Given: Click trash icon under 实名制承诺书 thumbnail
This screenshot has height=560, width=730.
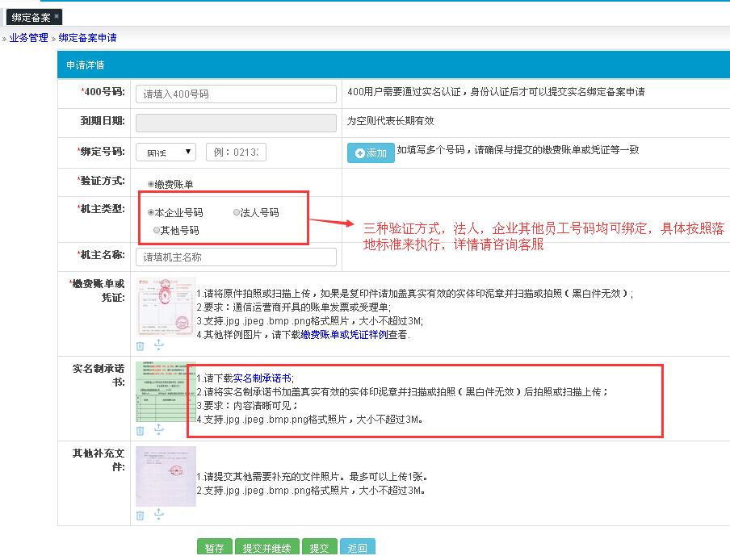Looking at the screenshot, I should coord(141,430).
